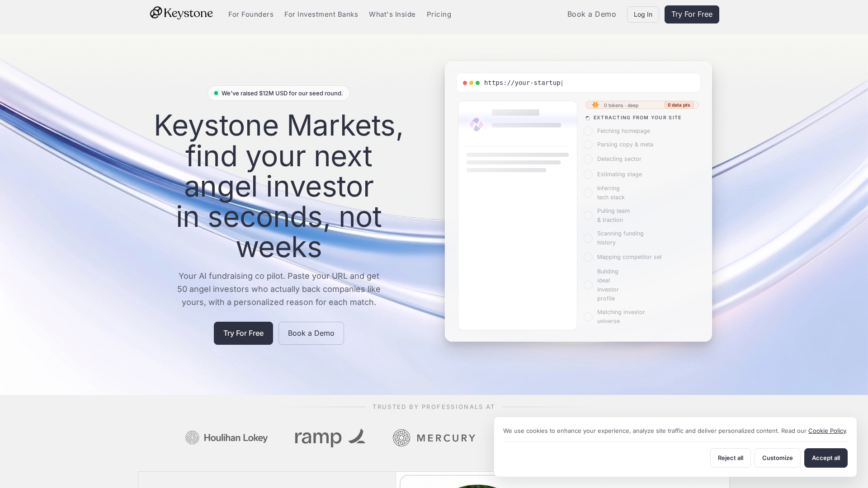Click Accept all cookies
The image size is (868, 488).
pyautogui.click(x=826, y=458)
